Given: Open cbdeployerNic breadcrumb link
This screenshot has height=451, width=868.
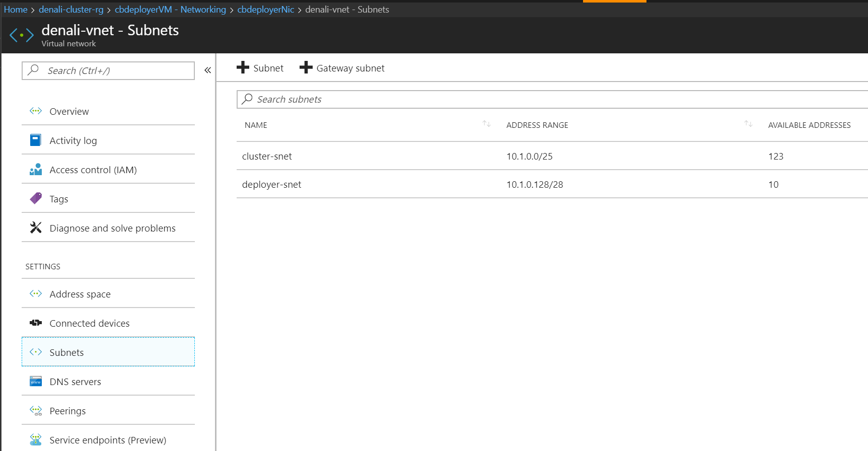Looking at the screenshot, I should pos(266,10).
